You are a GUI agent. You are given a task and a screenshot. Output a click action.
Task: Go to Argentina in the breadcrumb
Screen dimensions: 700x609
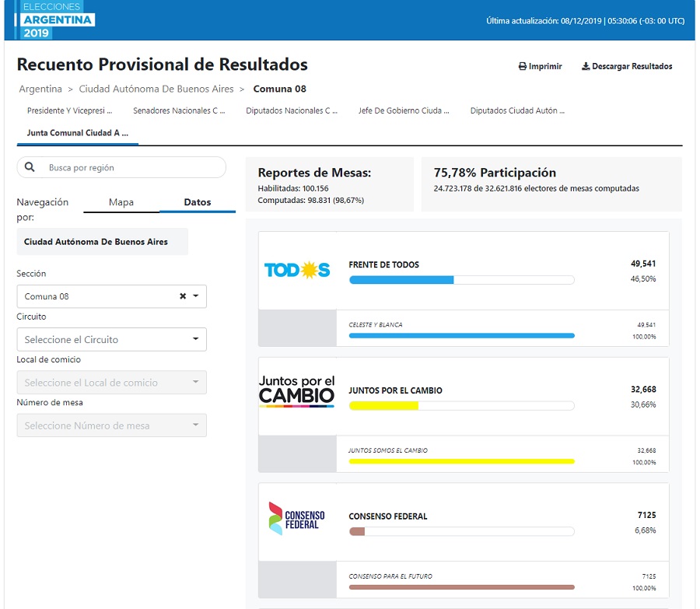coord(40,89)
